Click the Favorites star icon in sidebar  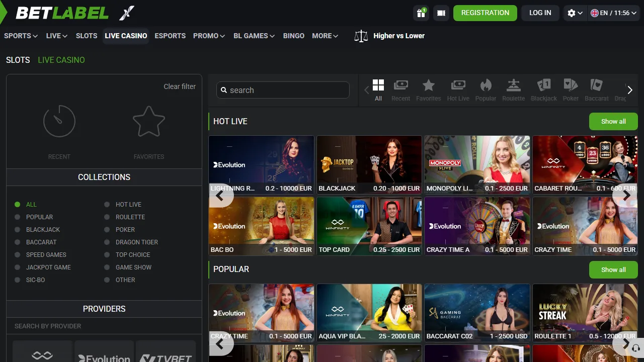pyautogui.click(x=149, y=121)
